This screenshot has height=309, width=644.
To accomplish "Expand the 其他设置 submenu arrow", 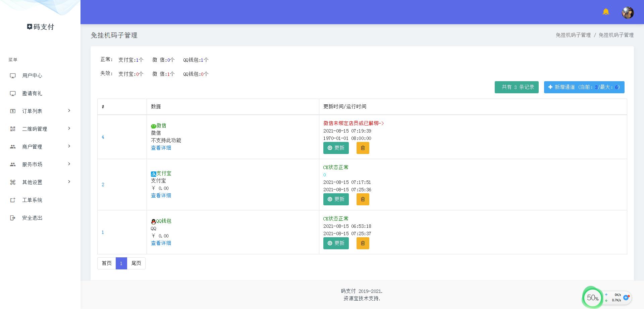I will [x=69, y=182].
